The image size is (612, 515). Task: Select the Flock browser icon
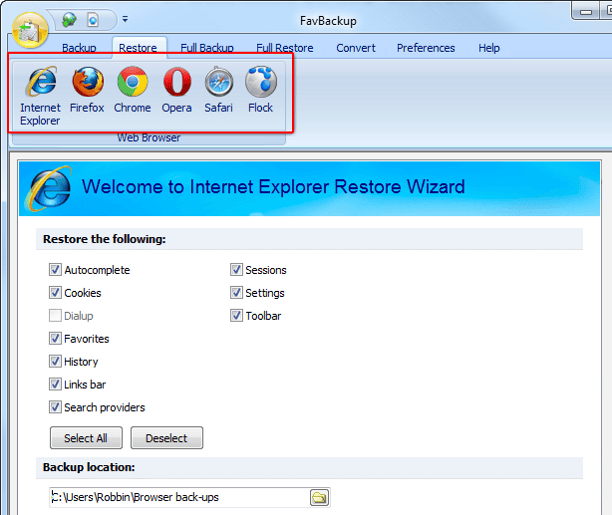coord(261,90)
